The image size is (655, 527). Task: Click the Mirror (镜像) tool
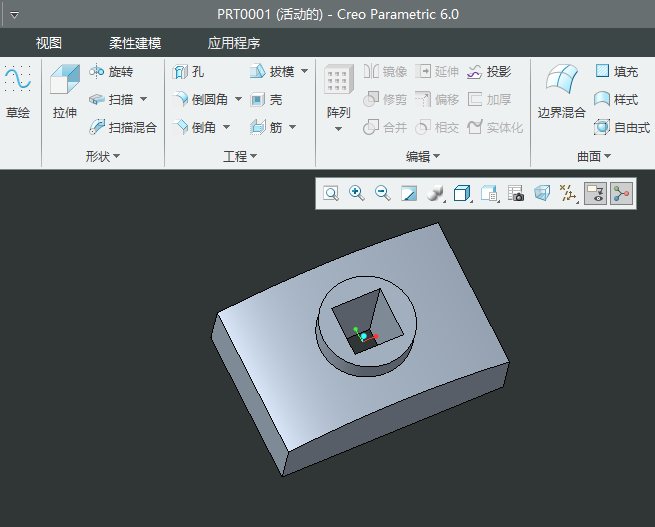(x=385, y=72)
